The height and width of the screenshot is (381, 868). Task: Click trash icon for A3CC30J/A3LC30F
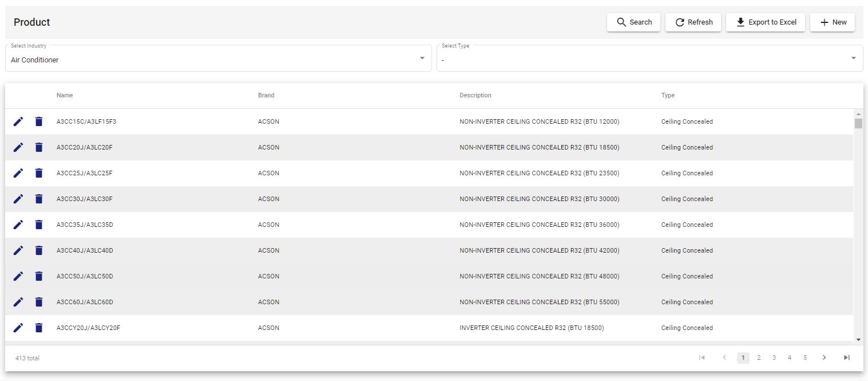39,199
